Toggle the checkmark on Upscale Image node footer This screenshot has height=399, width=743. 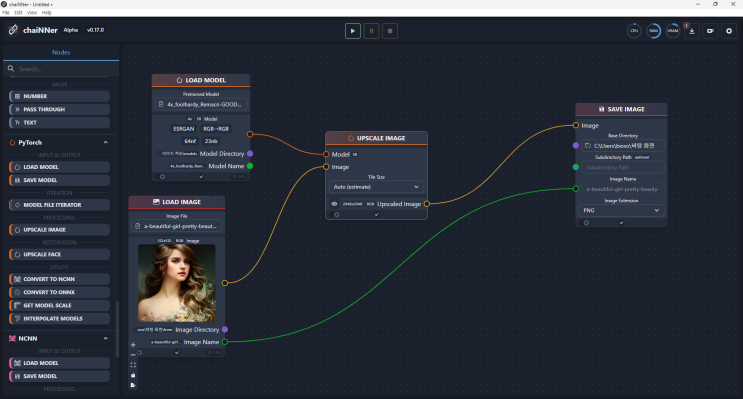(x=377, y=215)
